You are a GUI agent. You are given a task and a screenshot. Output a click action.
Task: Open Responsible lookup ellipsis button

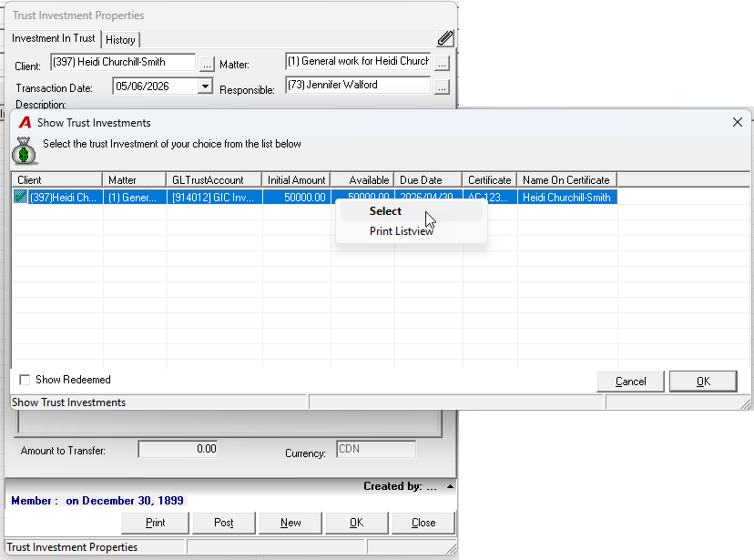click(442, 87)
